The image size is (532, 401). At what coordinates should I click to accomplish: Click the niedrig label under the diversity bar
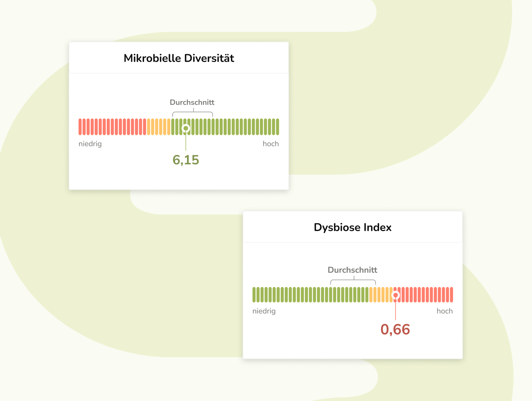90,144
